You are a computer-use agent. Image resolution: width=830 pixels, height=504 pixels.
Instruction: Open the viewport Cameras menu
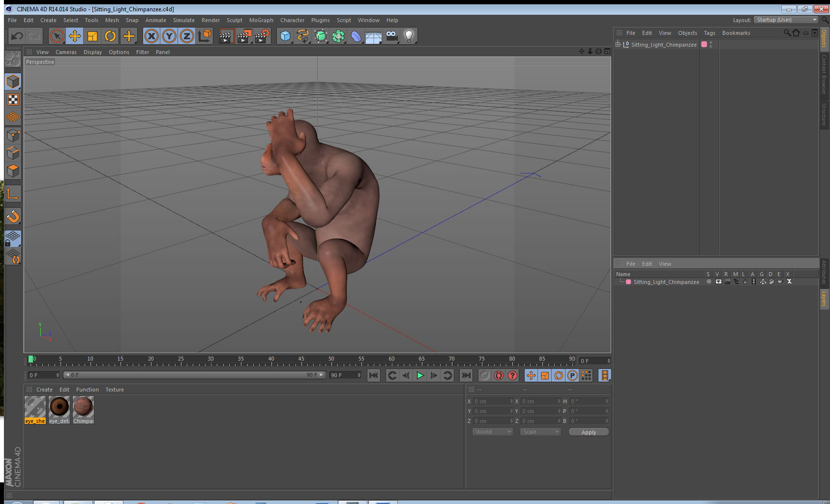coord(66,52)
